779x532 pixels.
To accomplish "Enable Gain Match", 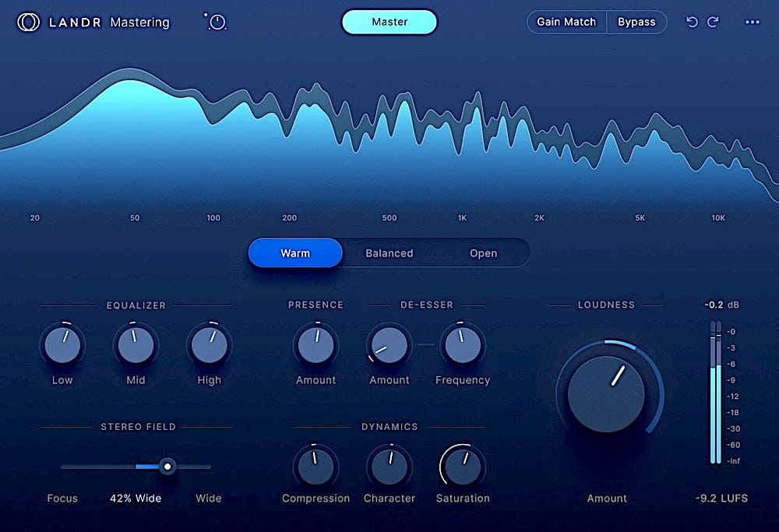I will coord(566,22).
